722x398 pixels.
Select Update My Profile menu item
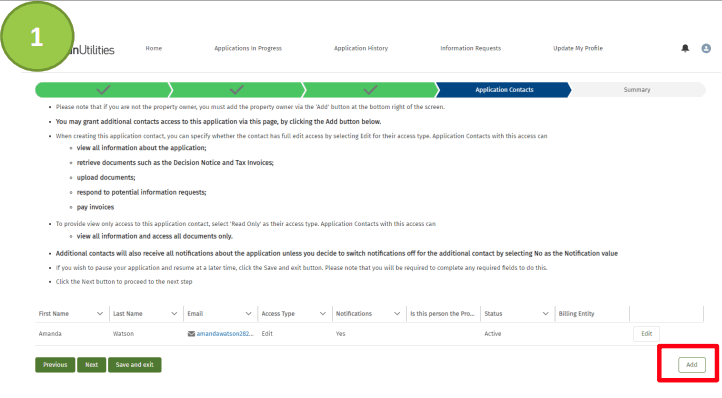click(x=578, y=48)
